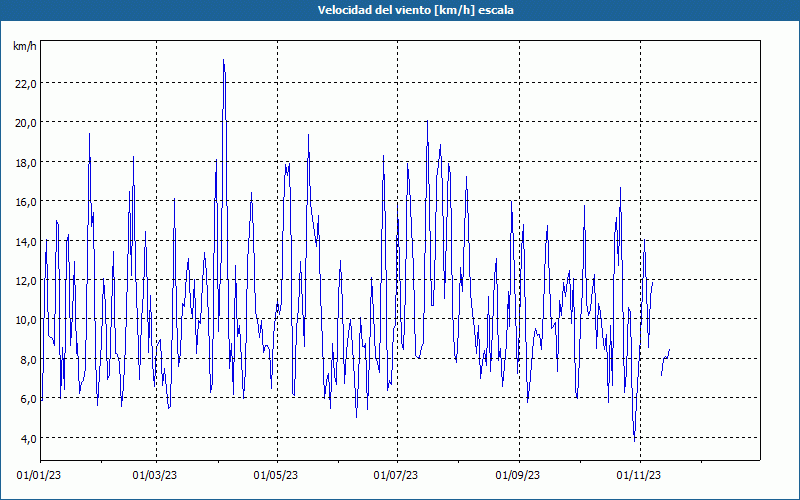This screenshot has width=800, height=500.
Task: Click the 12,0 y-axis value
Action: [x=26, y=281]
